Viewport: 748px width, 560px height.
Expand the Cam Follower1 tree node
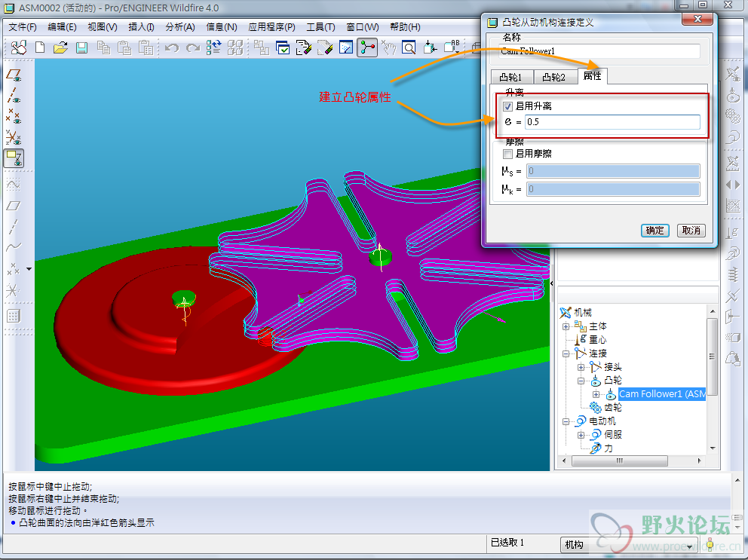point(596,394)
